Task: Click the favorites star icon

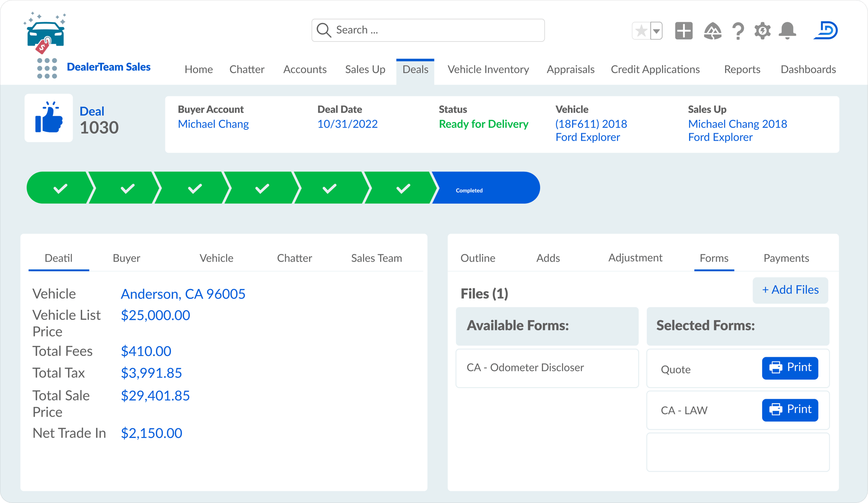Action: pyautogui.click(x=641, y=31)
